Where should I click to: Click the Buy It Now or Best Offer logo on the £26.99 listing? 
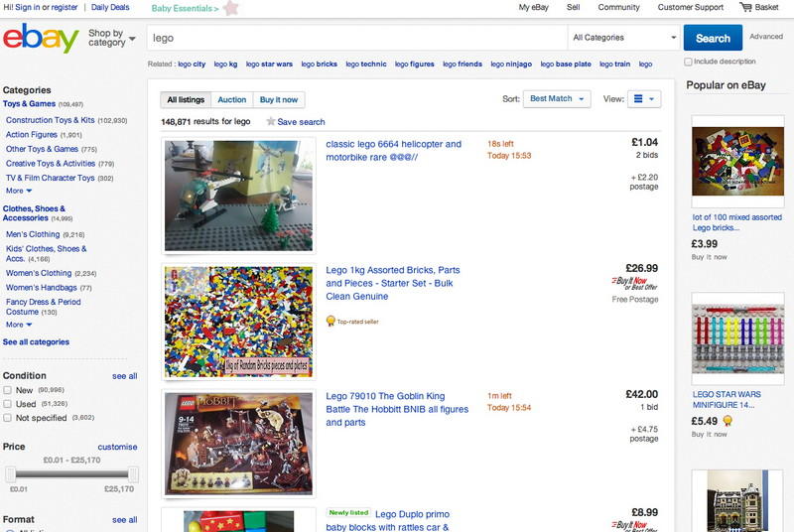[x=634, y=284]
